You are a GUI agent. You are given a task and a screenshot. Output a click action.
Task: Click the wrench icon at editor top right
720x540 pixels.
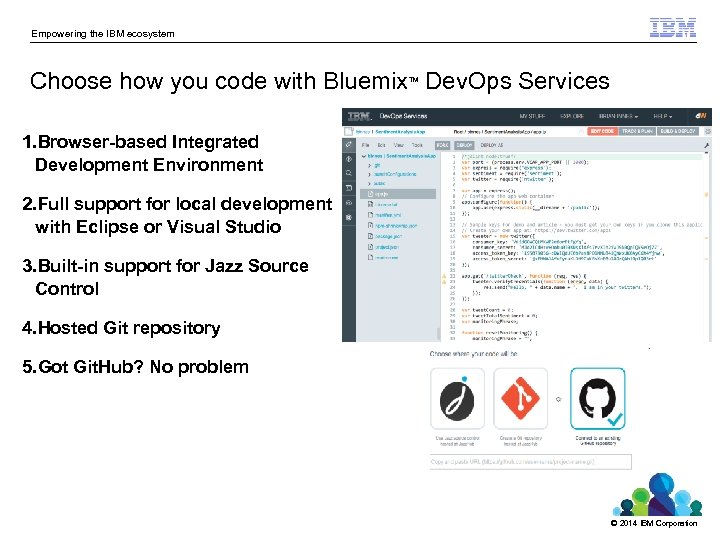coord(706,145)
